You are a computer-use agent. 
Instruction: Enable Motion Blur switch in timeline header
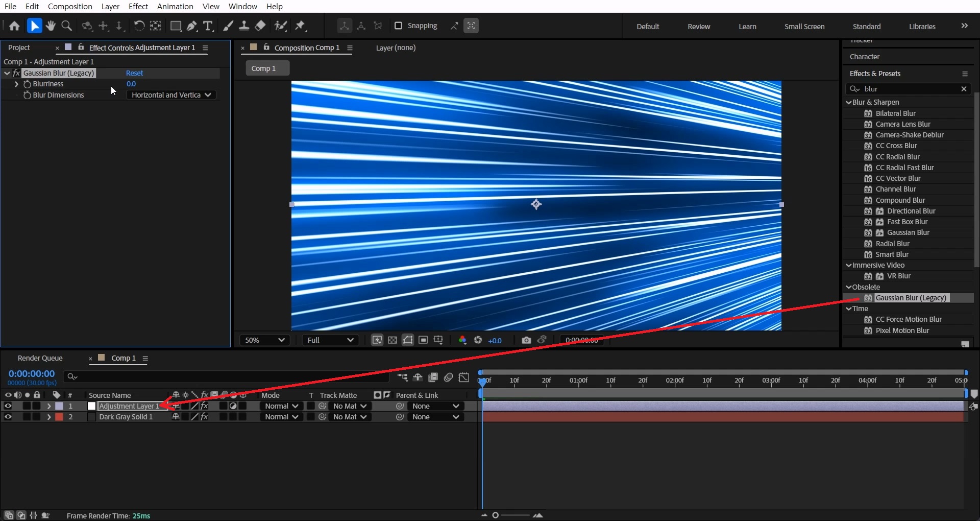tap(449, 377)
